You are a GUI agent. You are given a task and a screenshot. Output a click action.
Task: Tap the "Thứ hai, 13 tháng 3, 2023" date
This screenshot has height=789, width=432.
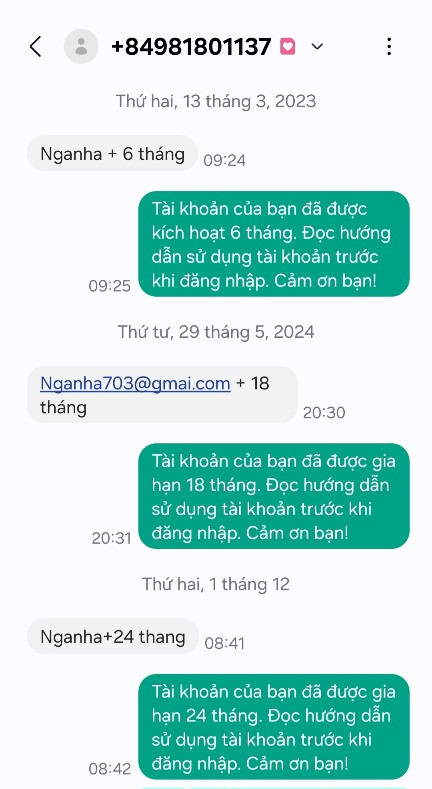click(x=216, y=101)
